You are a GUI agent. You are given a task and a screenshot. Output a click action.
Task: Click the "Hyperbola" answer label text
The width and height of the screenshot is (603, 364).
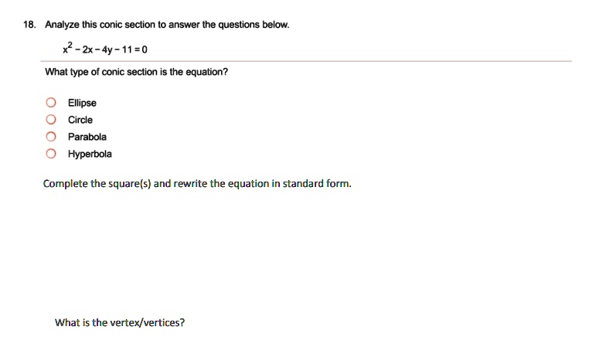(90, 154)
